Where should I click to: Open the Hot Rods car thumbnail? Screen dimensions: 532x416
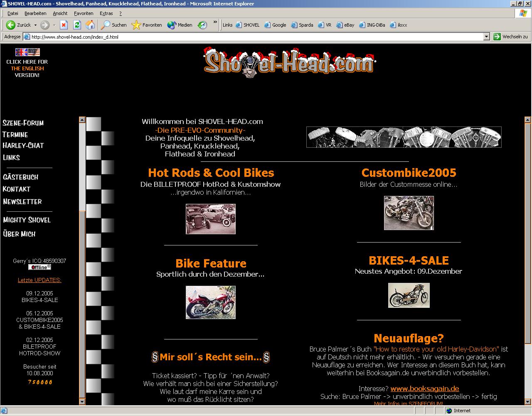pos(210,219)
